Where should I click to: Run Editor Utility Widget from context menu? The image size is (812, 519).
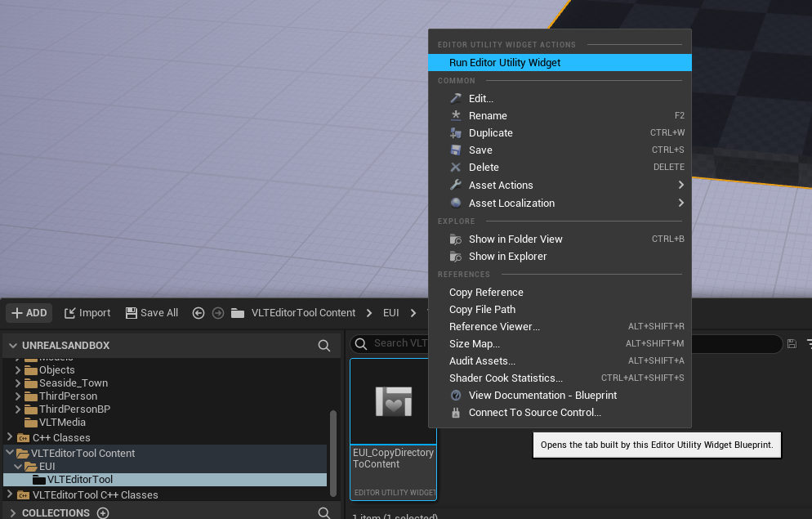click(560, 63)
